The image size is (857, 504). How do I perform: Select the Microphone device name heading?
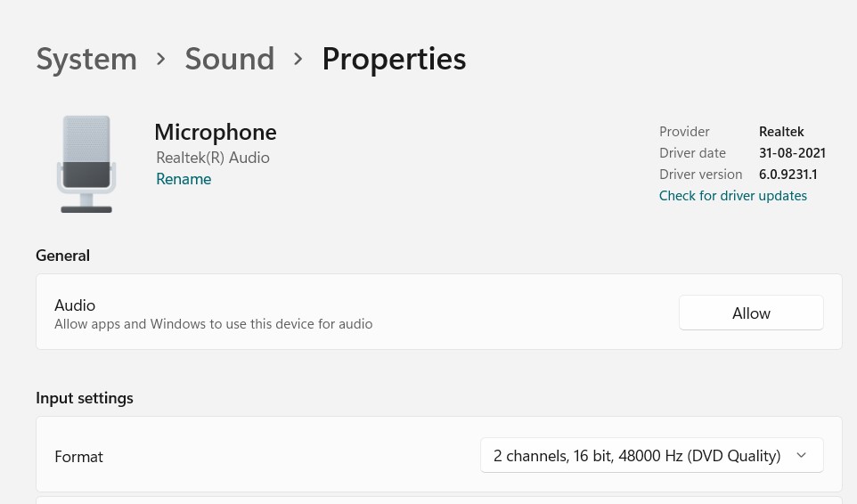(216, 133)
